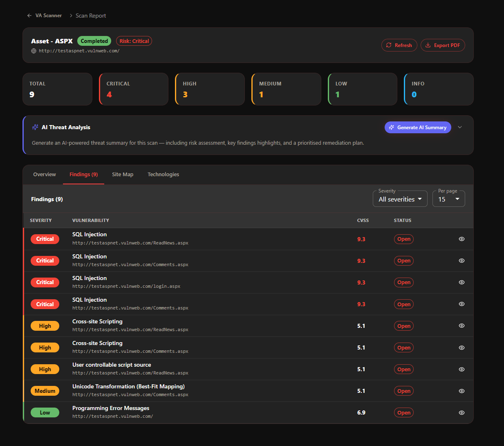
Task: Click the Refresh button
Action: coord(399,45)
